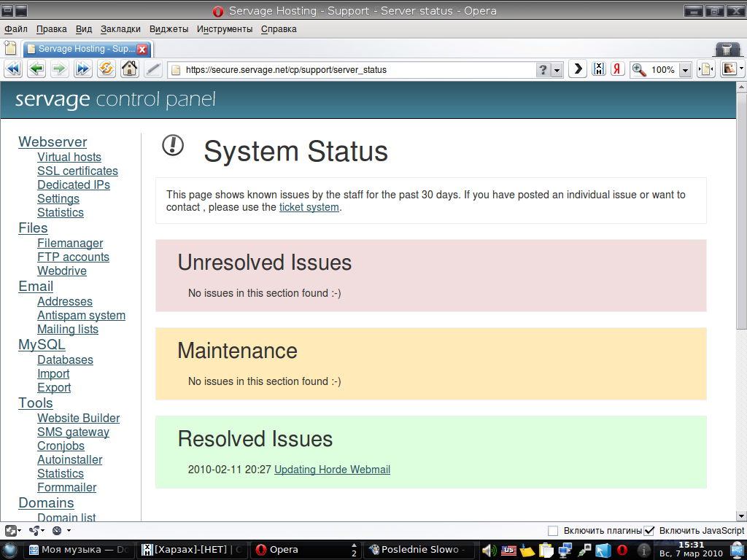
Task: Open the closed tabs trash icon
Action: [x=727, y=49]
